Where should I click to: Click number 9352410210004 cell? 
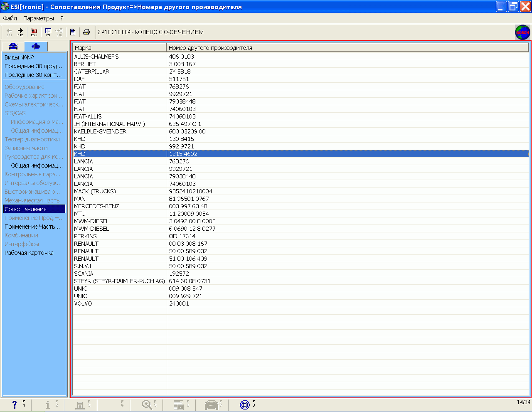tap(190, 191)
